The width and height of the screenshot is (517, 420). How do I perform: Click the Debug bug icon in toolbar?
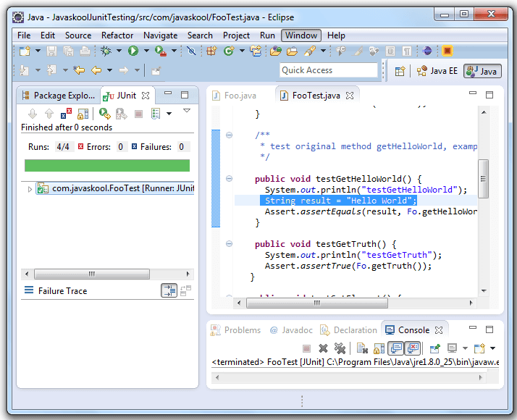tap(106, 51)
